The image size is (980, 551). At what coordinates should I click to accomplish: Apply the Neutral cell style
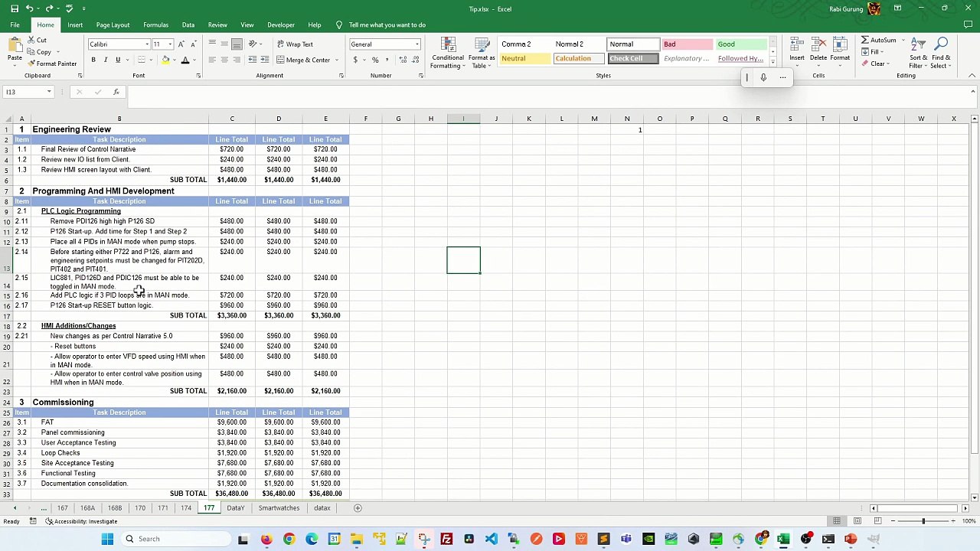(524, 59)
